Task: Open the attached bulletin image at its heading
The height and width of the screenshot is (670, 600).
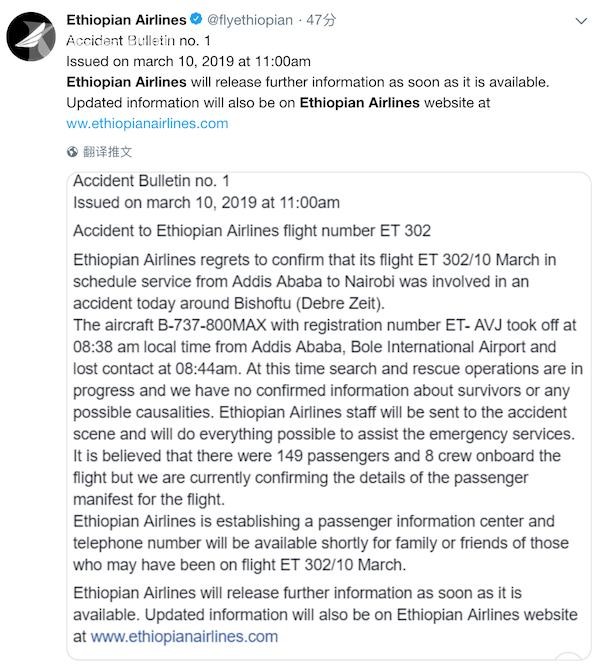Action: pos(152,181)
